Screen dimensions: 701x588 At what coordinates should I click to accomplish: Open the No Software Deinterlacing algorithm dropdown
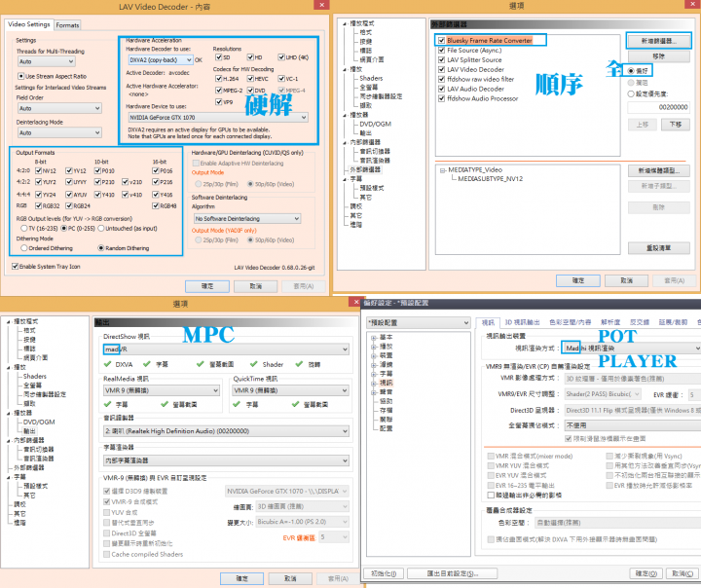click(x=247, y=219)
